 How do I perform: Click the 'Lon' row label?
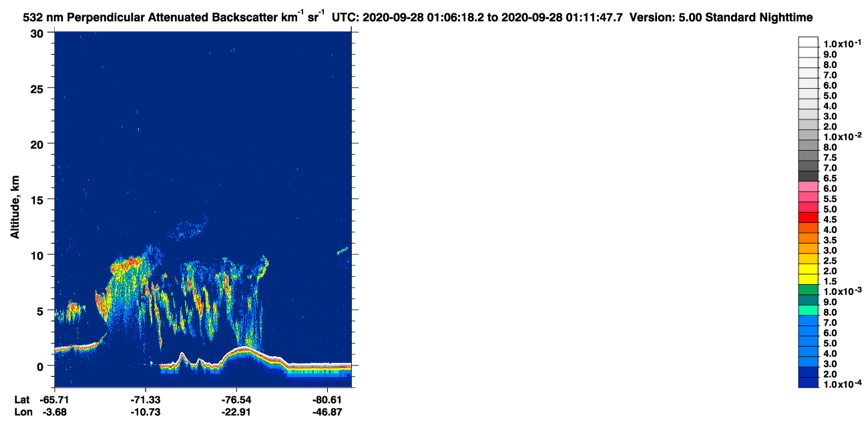pyautogui.click(x=23, y=412)
